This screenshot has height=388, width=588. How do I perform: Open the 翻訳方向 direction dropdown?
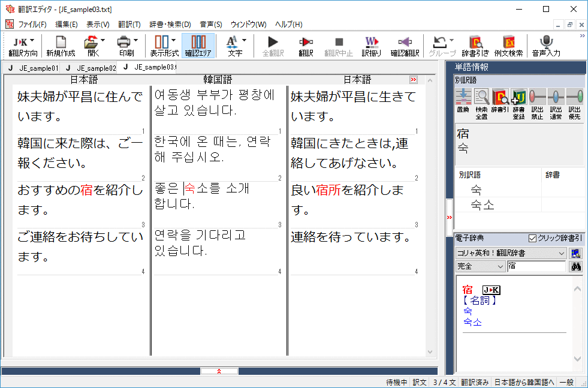click(x=22, y=46)
